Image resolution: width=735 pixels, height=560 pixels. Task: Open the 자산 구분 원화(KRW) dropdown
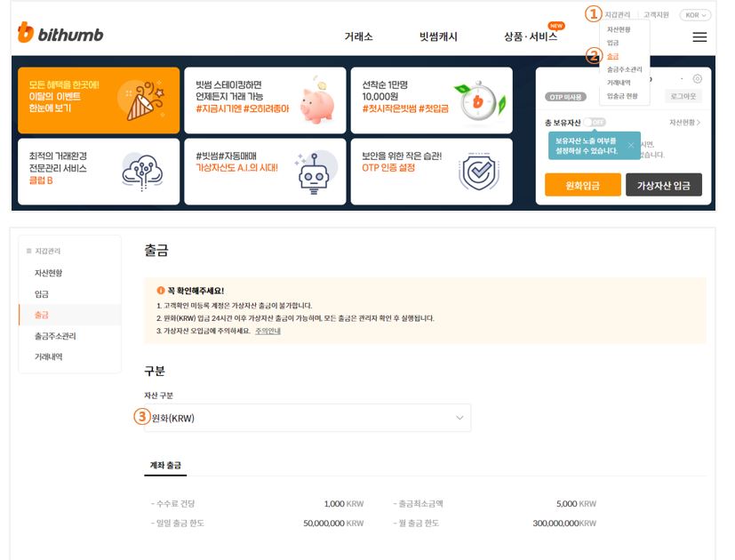point(308,418)
